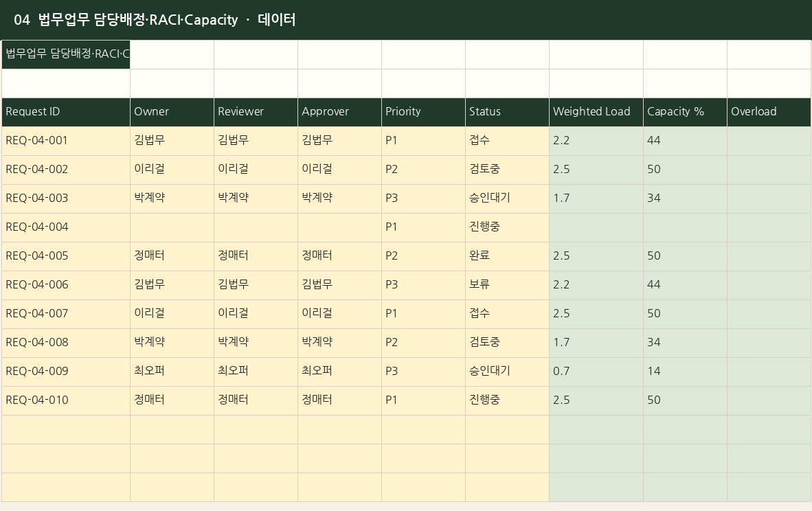The width and height of the screenshot is (812, 511).
Task: Click cell REQ-04-005
Action: 66,256
